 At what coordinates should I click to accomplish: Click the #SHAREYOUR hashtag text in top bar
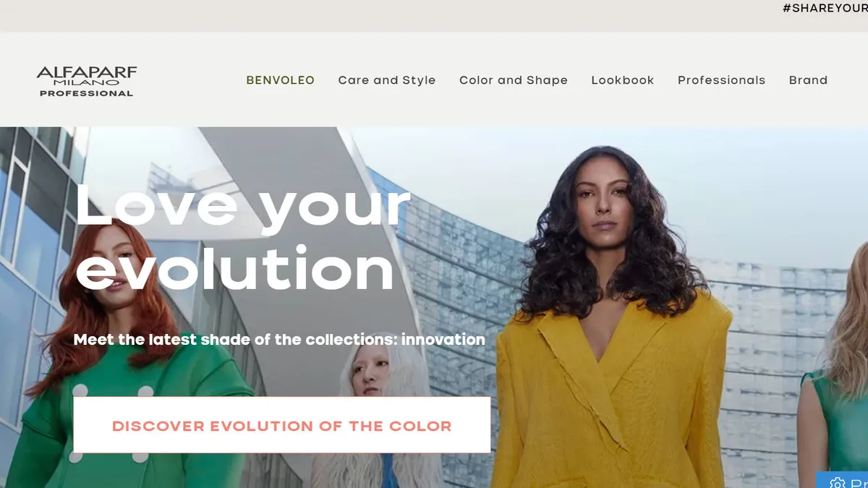[x=825, y=9]
